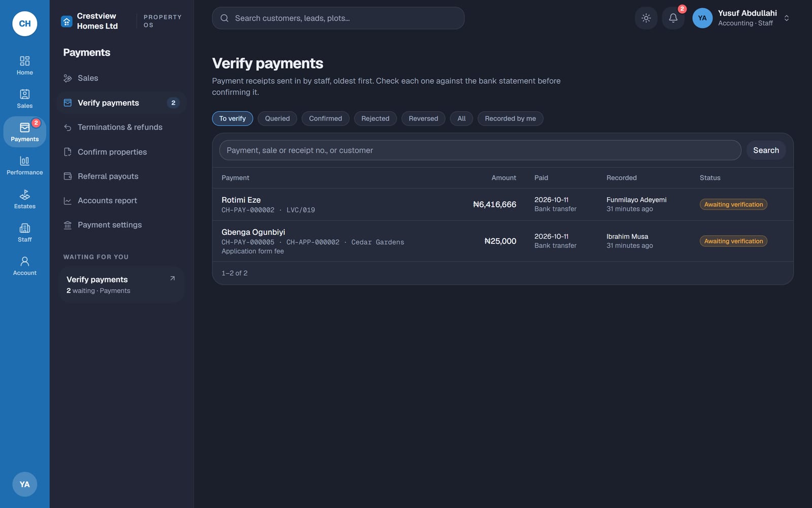
Task: Click the Funmilayo Adeyemi recorder name
Action: [636, 200]
